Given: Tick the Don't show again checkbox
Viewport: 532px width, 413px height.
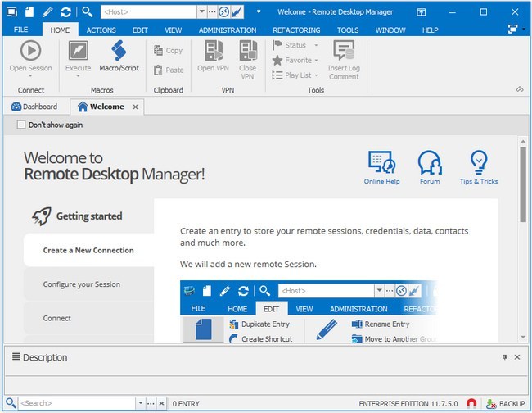Looking at the screenshot, I should click(21, 125).
